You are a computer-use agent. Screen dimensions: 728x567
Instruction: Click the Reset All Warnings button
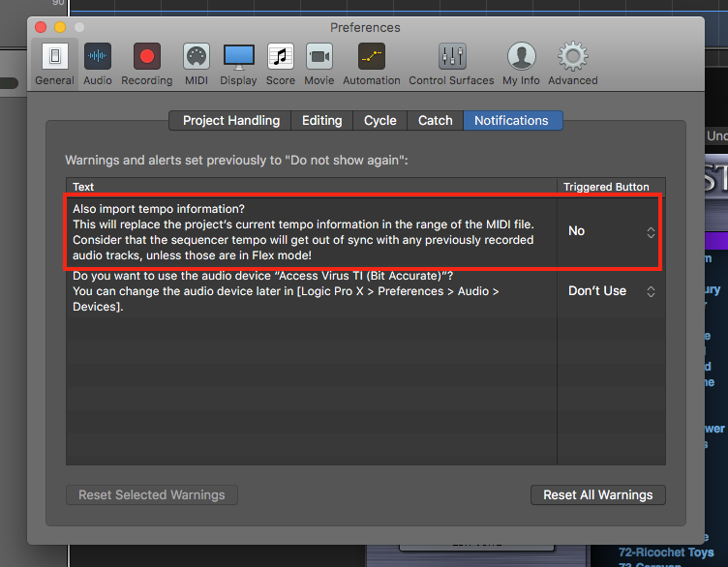tap(597, 494)
